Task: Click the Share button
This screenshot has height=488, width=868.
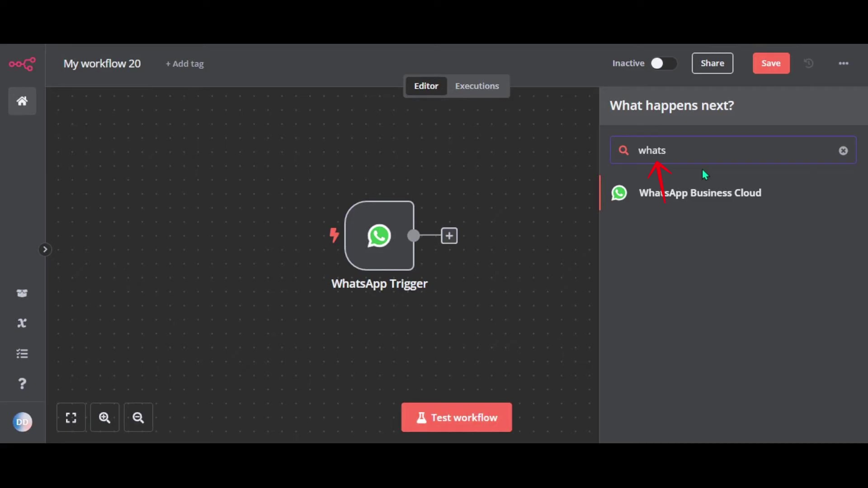Action: click(712, 63)
